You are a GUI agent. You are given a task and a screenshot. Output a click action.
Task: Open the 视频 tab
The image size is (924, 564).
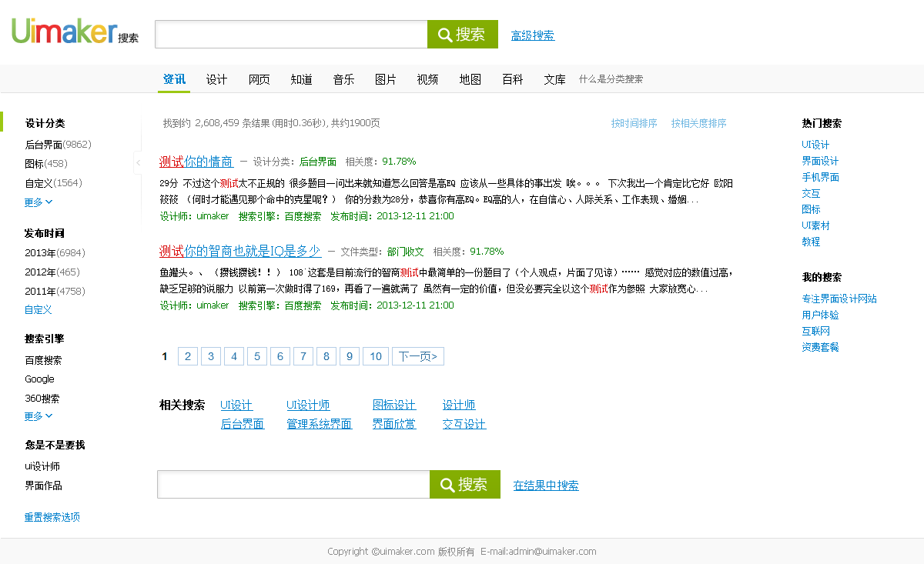427,79
